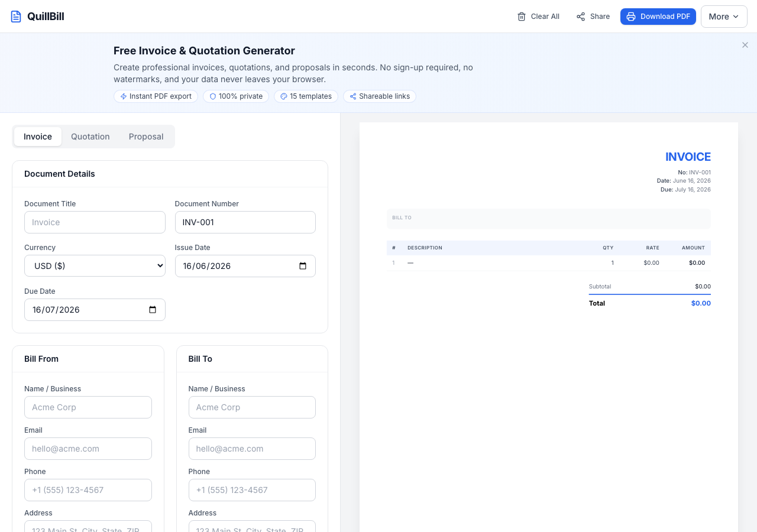Focus the Bill To Phone field
Image resolution: width=757 pixels, height=532 pixels.
[252, 490]
